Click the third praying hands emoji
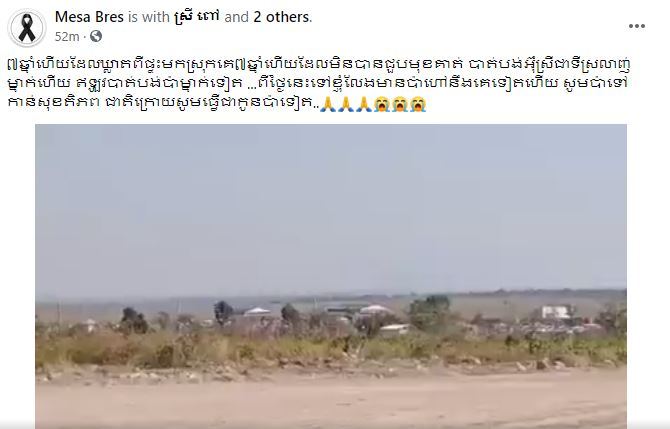670x429 pixels. tap(364, 104)
